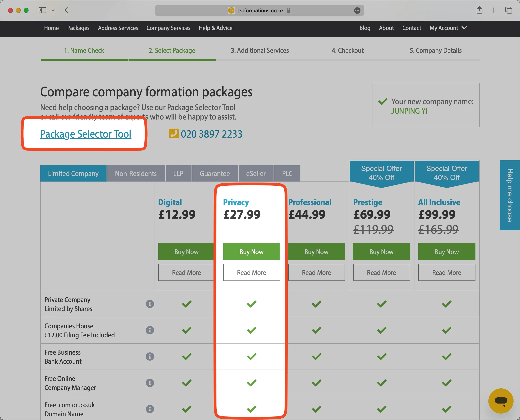Open the Help me choose side tab
The height and width of the screenshot is (420, 520).
click(x=509, y=195)
